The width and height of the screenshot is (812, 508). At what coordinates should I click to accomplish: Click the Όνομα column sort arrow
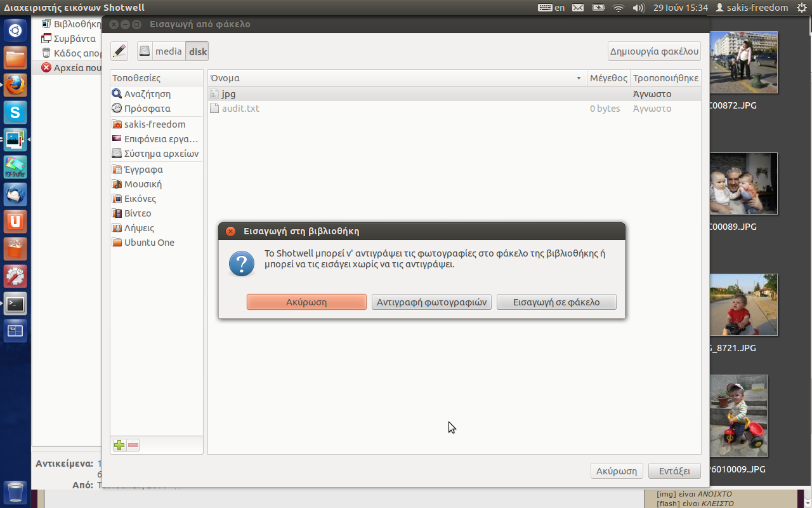[x=579, y=78]
